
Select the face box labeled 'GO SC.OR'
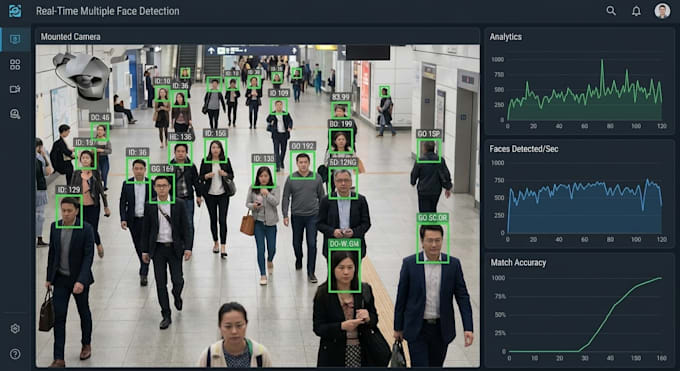click(432, 242)
